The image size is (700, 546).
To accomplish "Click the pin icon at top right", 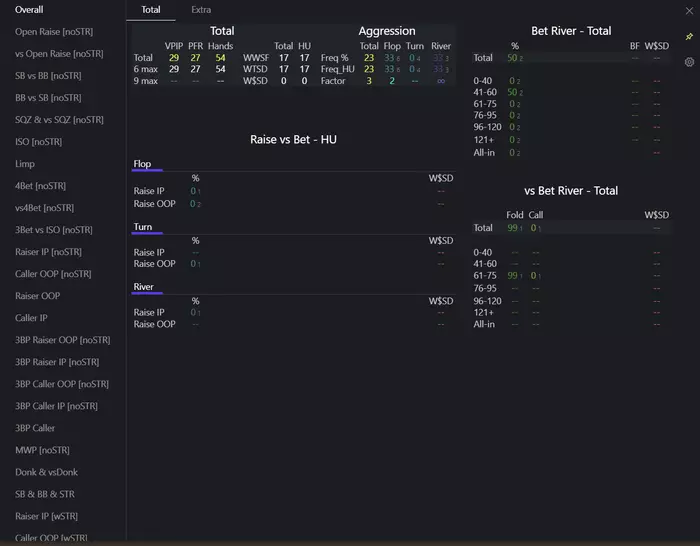I will [689, 36].
